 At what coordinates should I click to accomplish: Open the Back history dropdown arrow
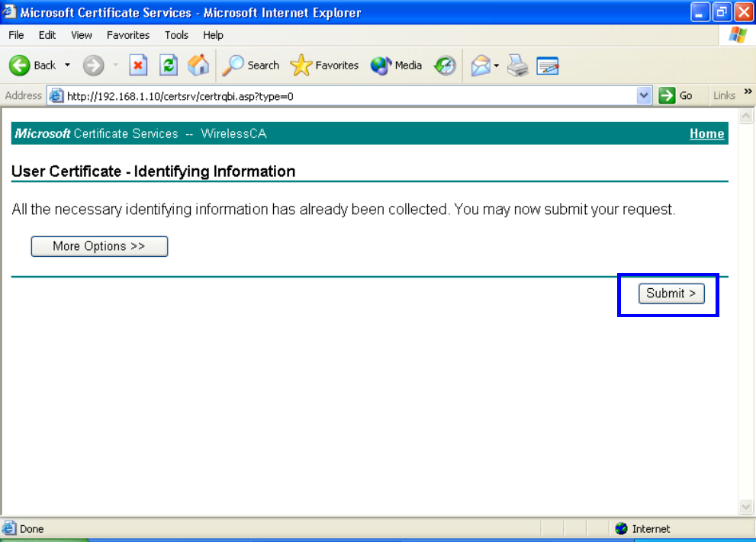coord(67,65)
